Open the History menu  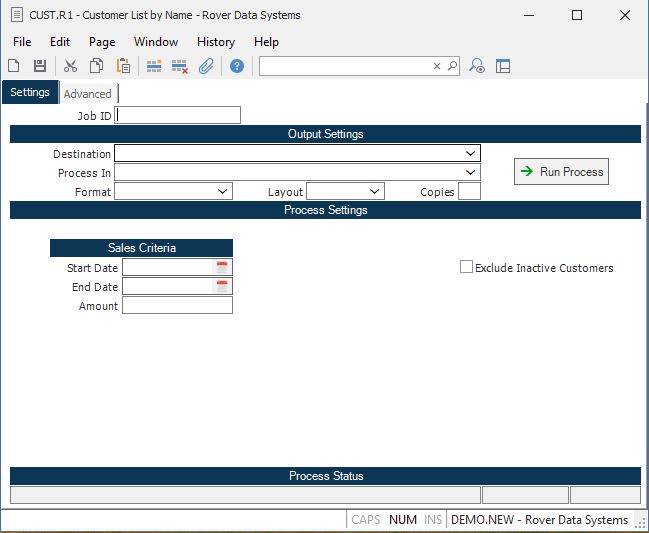coord(216,42)
